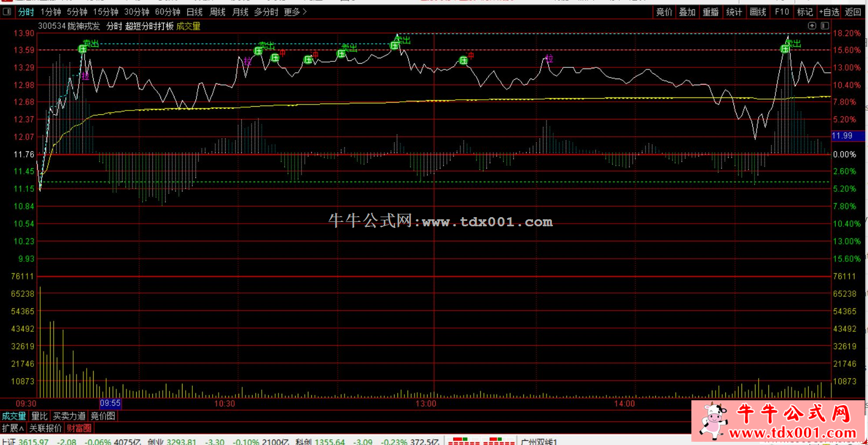Click the 科创 1355.64 index in status bar
This screenshot has height=445, width=868.
(320, 442)
